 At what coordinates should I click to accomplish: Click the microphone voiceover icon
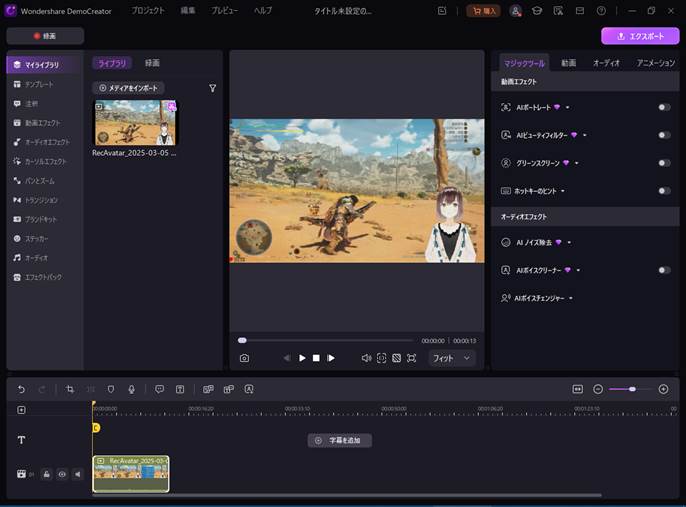(x=131, y=389)
